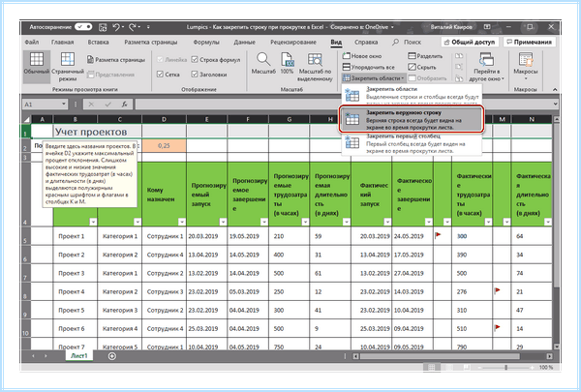Select cell Категория 4

click(120, 329)
